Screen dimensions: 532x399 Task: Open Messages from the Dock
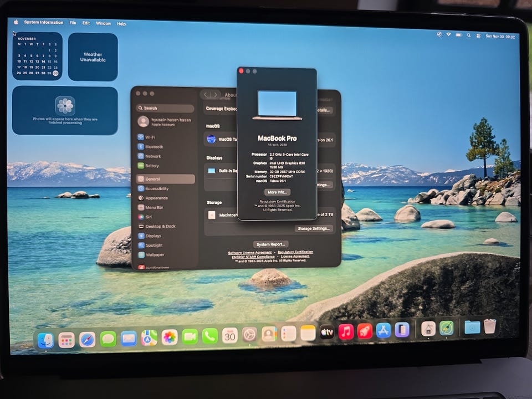(108, 339)
